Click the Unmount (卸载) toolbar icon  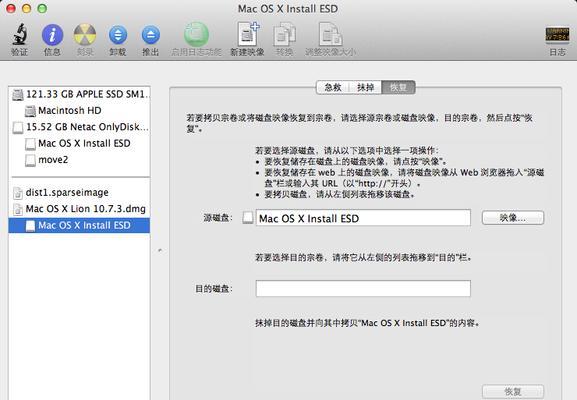[x=118, y=35]
